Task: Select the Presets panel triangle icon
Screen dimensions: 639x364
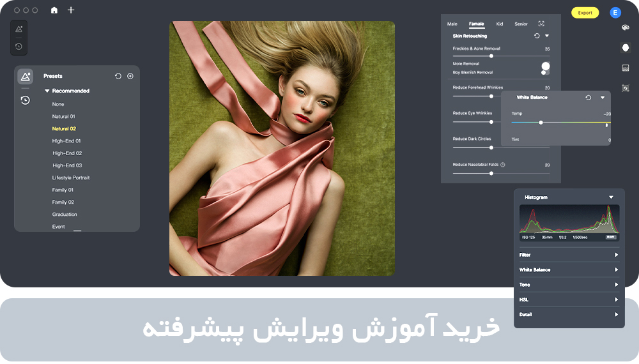Action: tap(26, 76)
